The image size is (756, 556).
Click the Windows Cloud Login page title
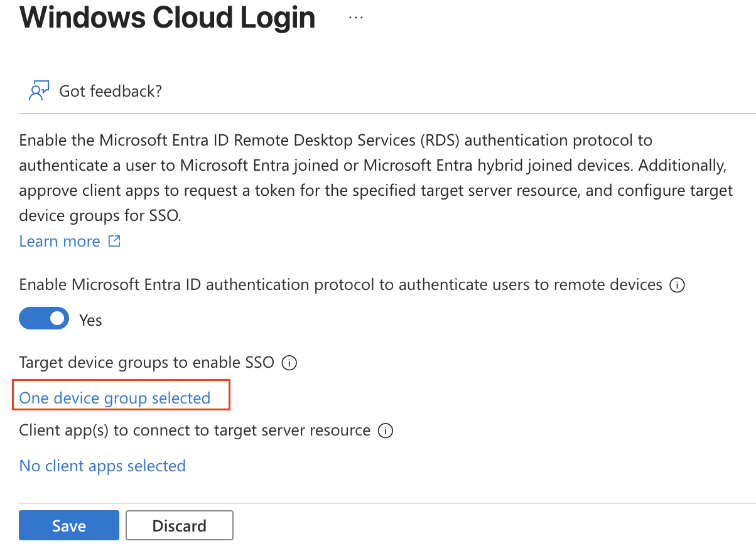point(168,18)
